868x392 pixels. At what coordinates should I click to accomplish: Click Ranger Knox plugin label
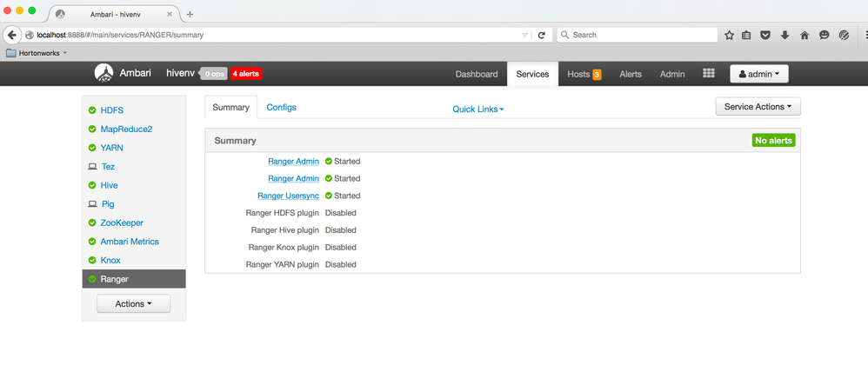[284, 247]
